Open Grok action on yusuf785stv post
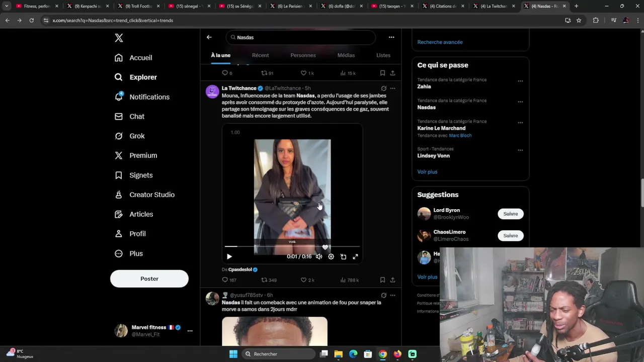 pyautogui.click(x=384, y=296)
